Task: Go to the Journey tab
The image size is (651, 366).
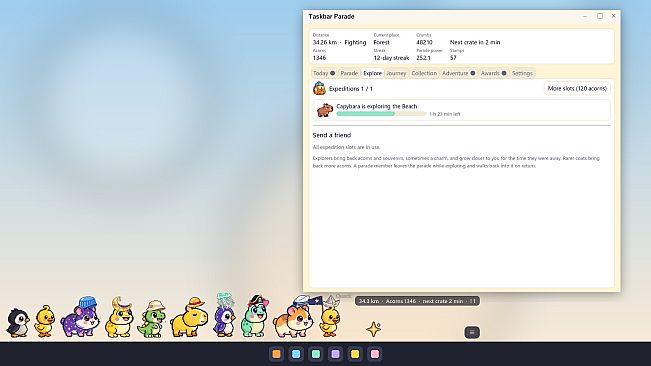Action: pos(396,73)
